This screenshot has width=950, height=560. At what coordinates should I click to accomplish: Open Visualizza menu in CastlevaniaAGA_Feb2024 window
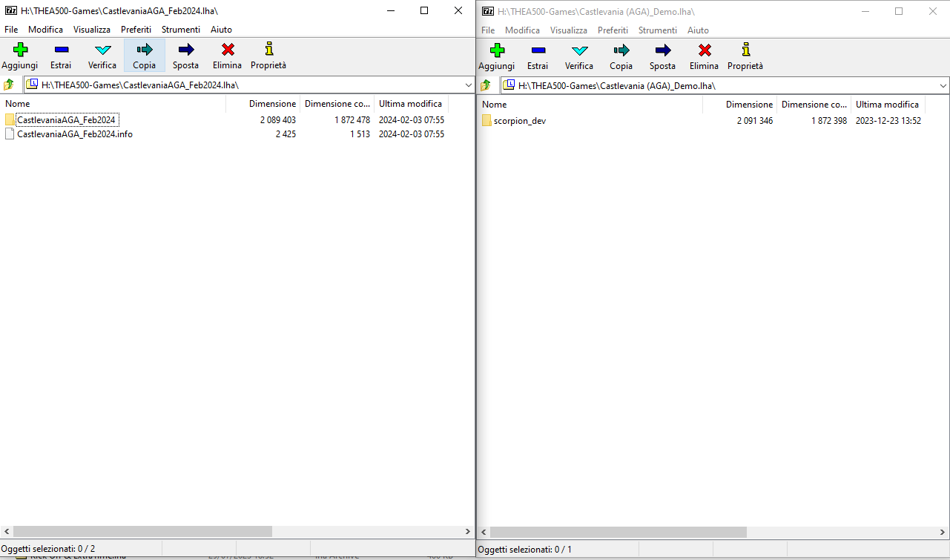coord(92,30)
